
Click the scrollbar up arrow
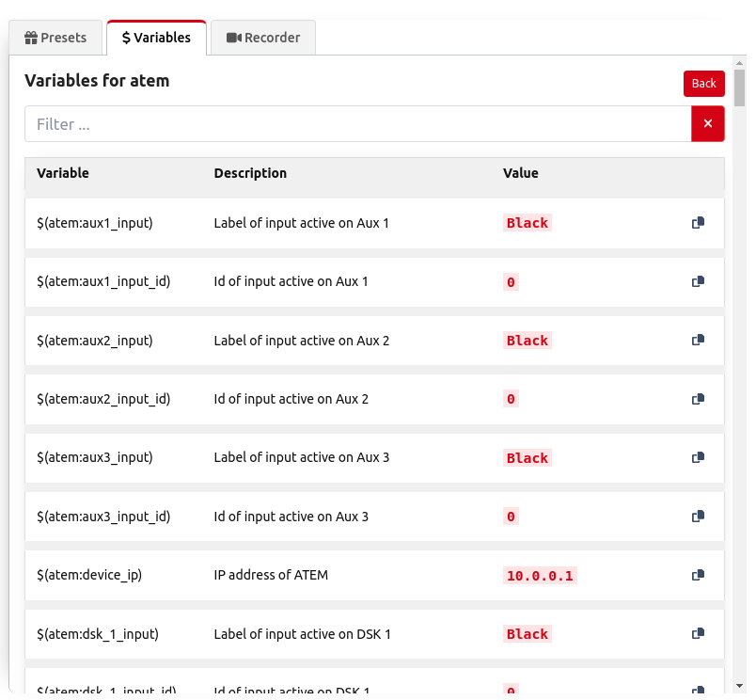point(740,62)
